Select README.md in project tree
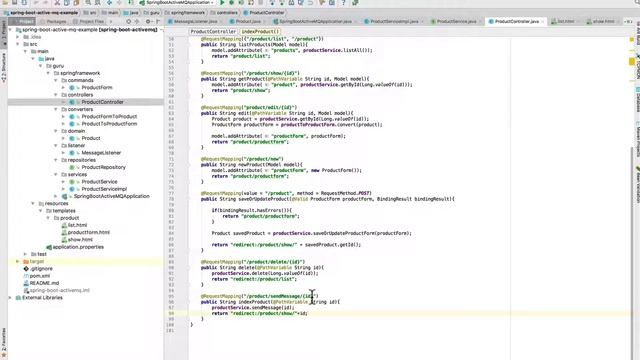 tap(44, 283)
